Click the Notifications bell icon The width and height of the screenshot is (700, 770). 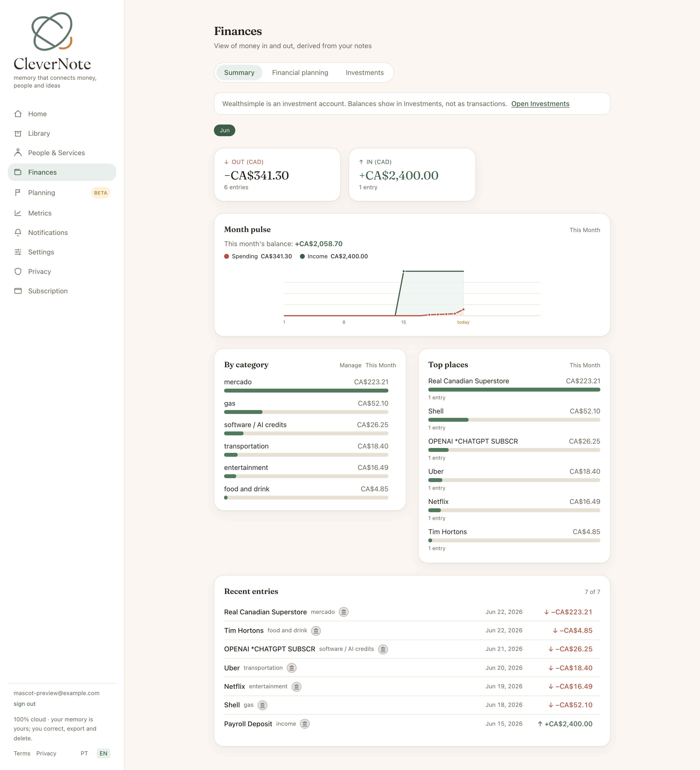pos(18,233)
